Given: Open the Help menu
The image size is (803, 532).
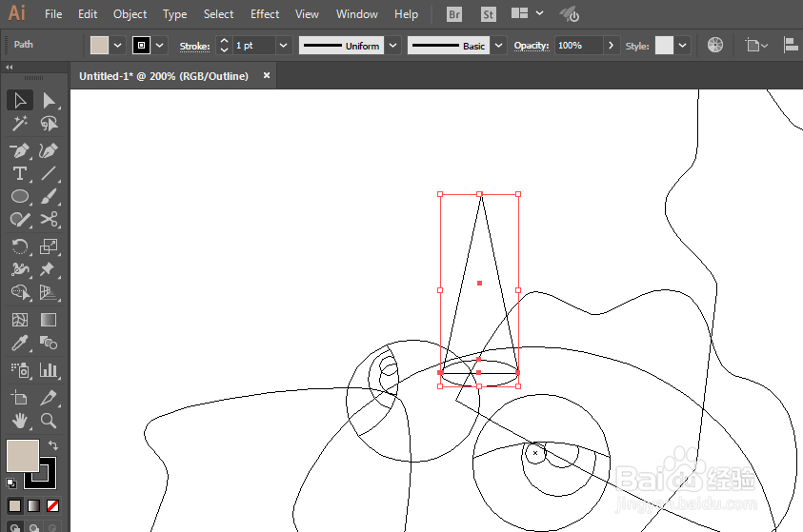Looking at the screenshot, I should [406, 14].
